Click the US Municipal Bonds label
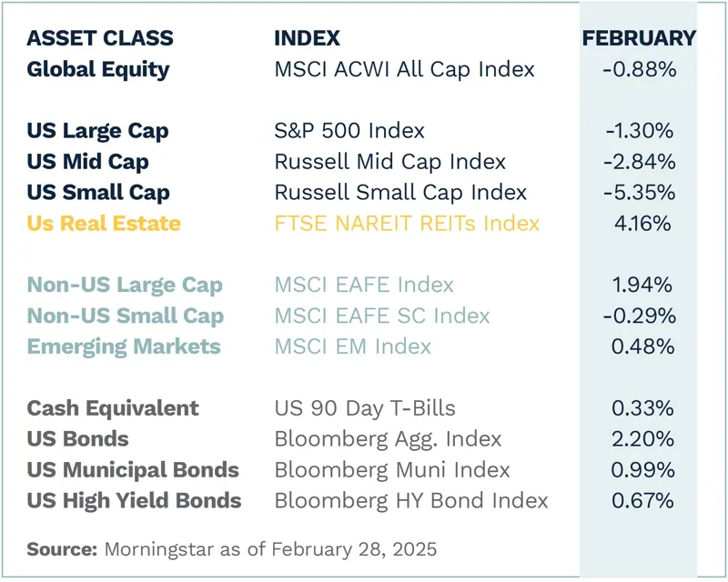Image resolution: width=728 pixels, height=582 pixels. click(x=133, y=470)
